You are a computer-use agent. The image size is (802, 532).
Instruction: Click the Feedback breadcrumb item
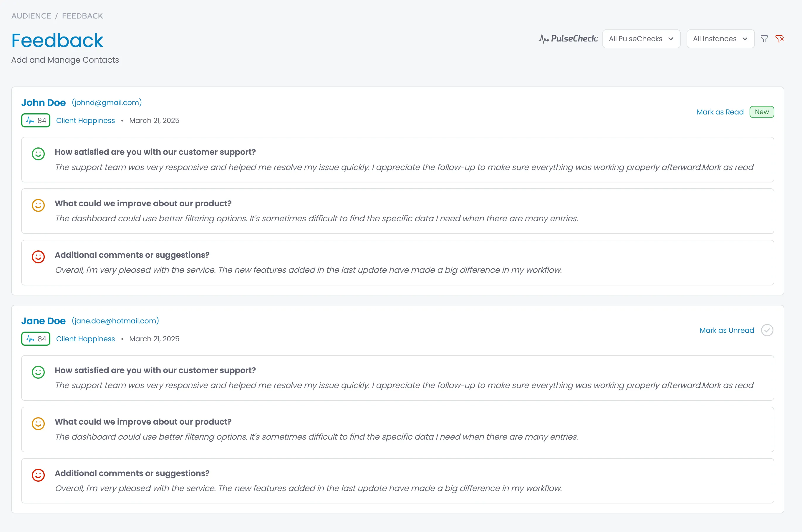[x=82, y=16]
